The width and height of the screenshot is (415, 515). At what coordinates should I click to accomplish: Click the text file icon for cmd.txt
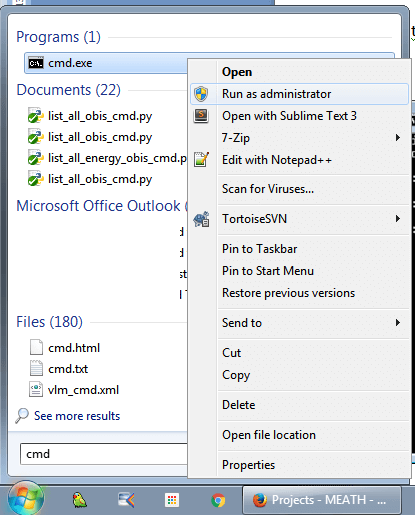(36, 368)
